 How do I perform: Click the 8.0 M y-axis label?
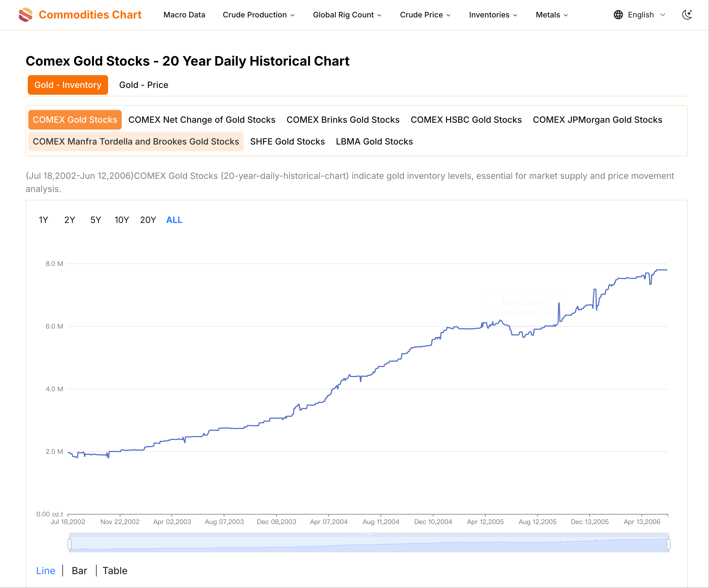[x=54, y=264]
